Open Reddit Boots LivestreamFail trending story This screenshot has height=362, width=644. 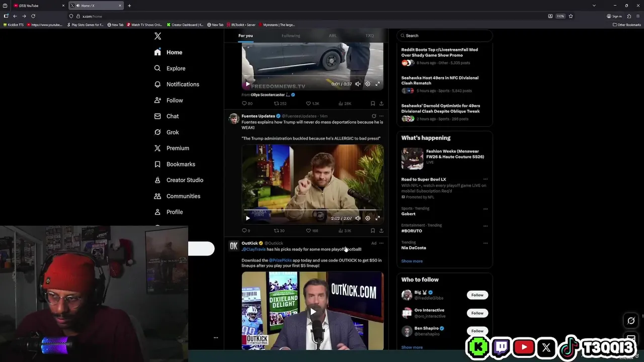click(x=440, y=52)
